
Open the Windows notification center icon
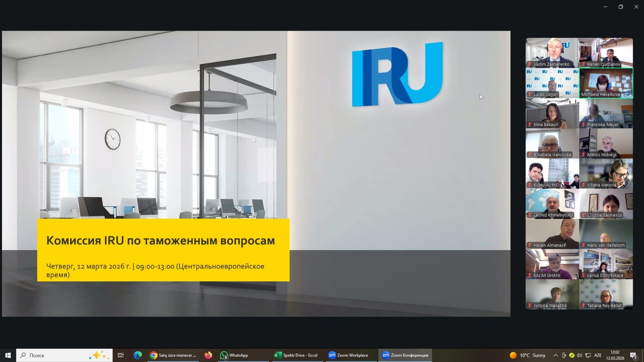633,356
